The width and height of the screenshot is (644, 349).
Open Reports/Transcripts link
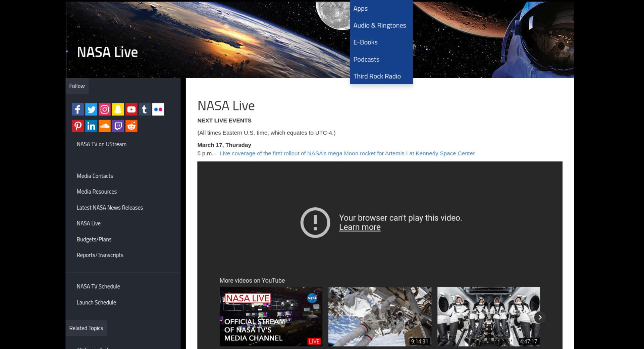[100, 255]
